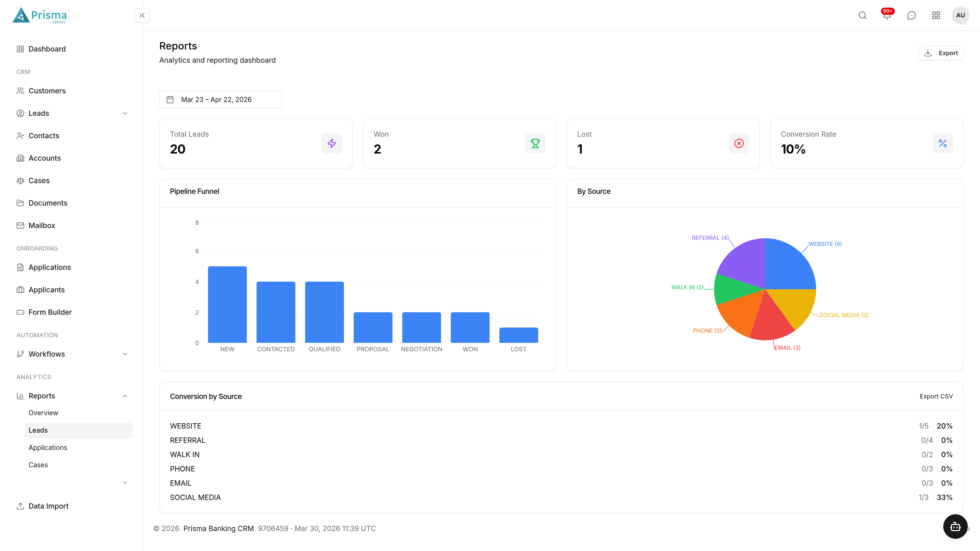Open the Mar 23 – Apr 22 date range picker
Screen dimensions: 980x551
(220, 100)
